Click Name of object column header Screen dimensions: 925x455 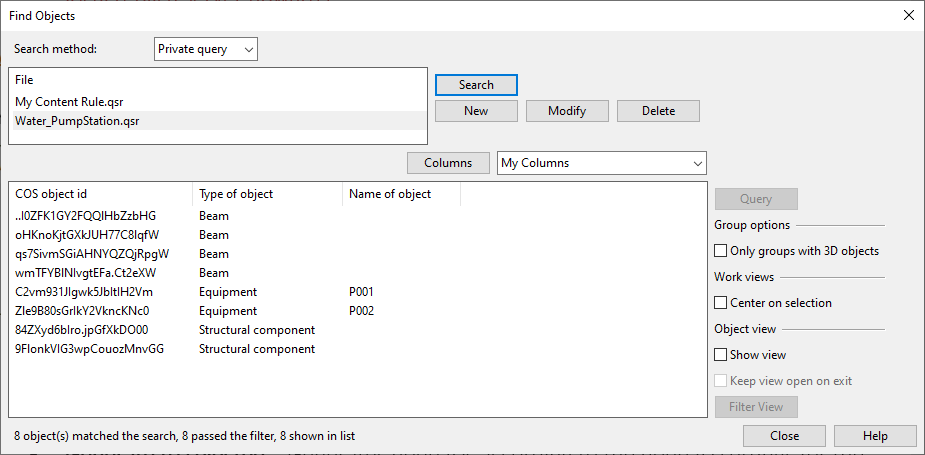coord(400,194)
